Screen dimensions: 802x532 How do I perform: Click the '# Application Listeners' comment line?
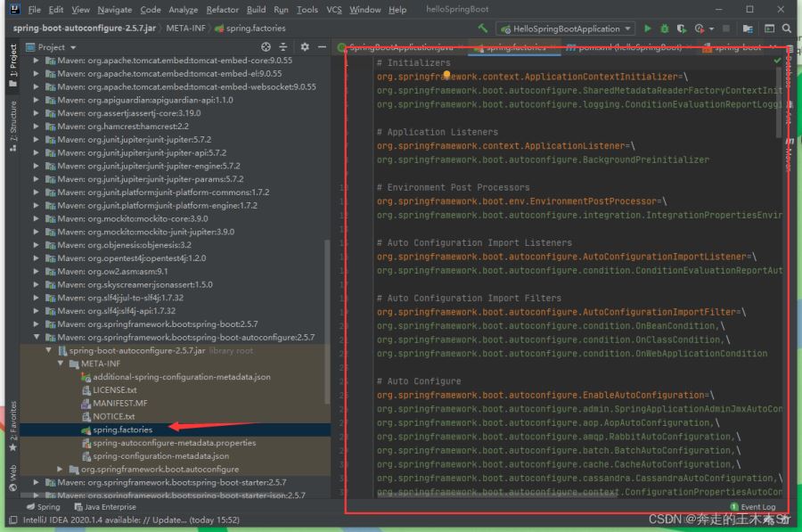[x=437, y=132]
